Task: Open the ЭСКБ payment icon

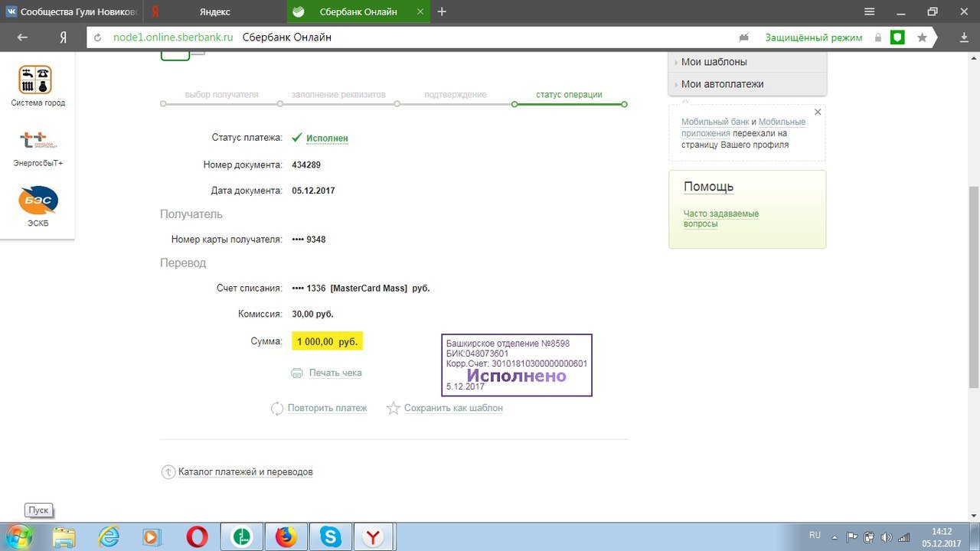Action: pyautogui.click(x=38, y=201)
